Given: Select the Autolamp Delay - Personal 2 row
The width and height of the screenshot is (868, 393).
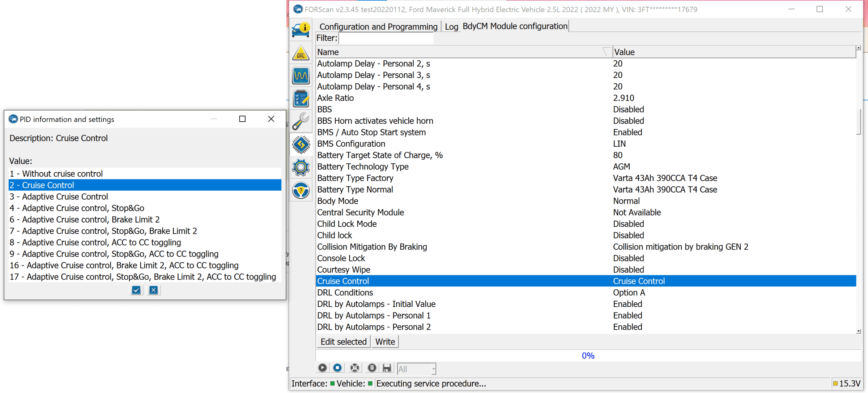Looking at the screenshot, I should point(586,64).
